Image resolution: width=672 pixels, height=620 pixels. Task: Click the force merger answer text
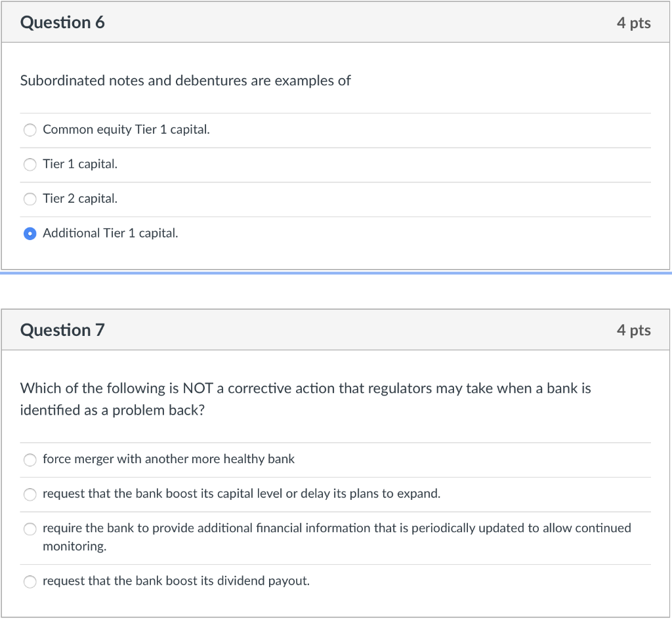[168, 459]
